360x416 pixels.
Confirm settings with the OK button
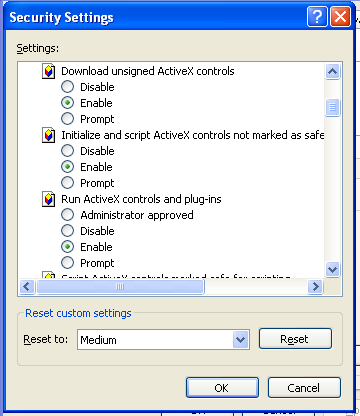pos(222,388)
